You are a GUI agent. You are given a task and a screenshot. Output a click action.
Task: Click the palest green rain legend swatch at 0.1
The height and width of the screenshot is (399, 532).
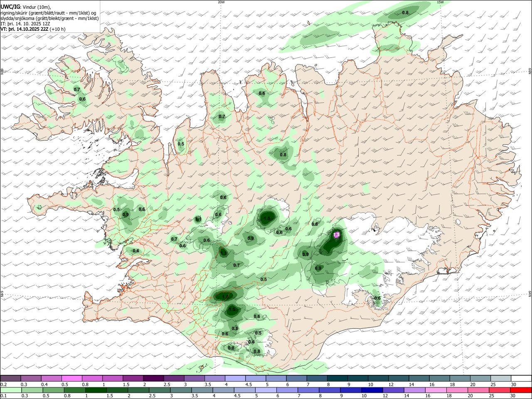tap(10, 390)
